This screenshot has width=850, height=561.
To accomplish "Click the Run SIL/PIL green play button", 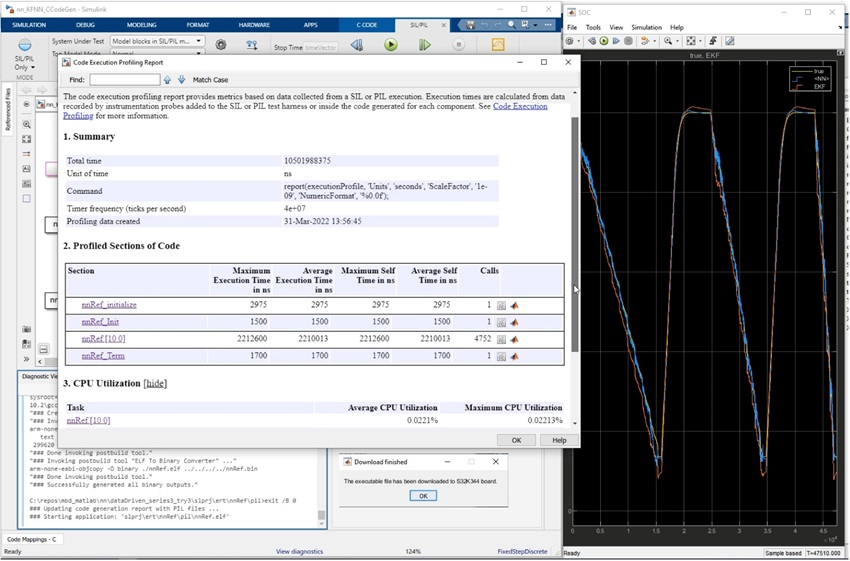I will coord(391,45).
